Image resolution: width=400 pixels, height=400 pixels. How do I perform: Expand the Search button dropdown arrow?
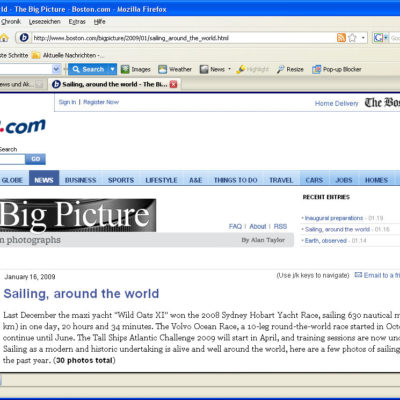[x=113, y=69]
